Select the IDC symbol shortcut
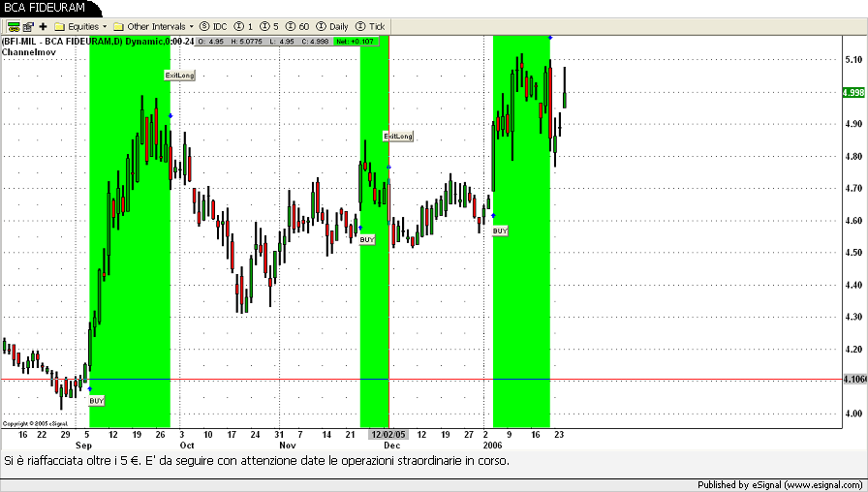Image resolution: width=868 pixels, height=492 pixels. pos(213,26)
